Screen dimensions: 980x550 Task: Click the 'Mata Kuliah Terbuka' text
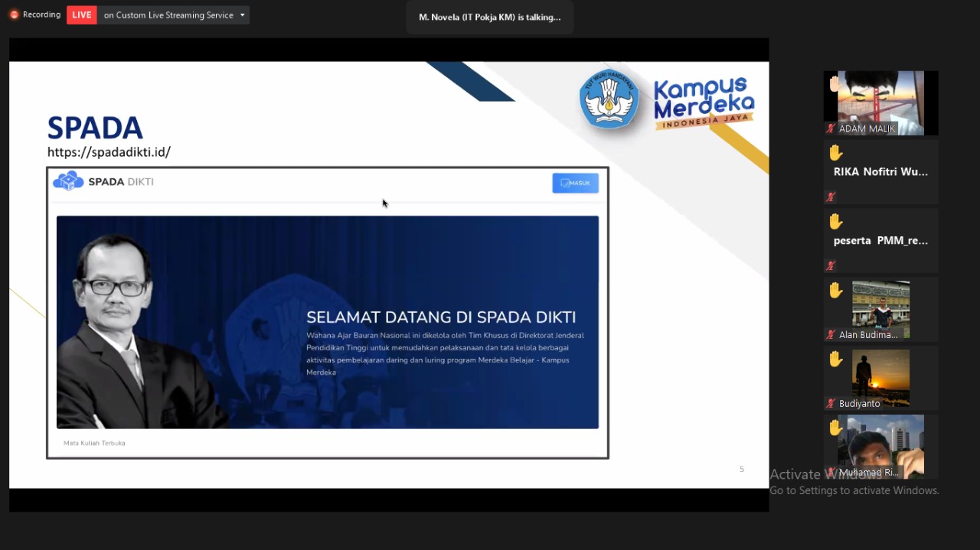coord(94,443)
